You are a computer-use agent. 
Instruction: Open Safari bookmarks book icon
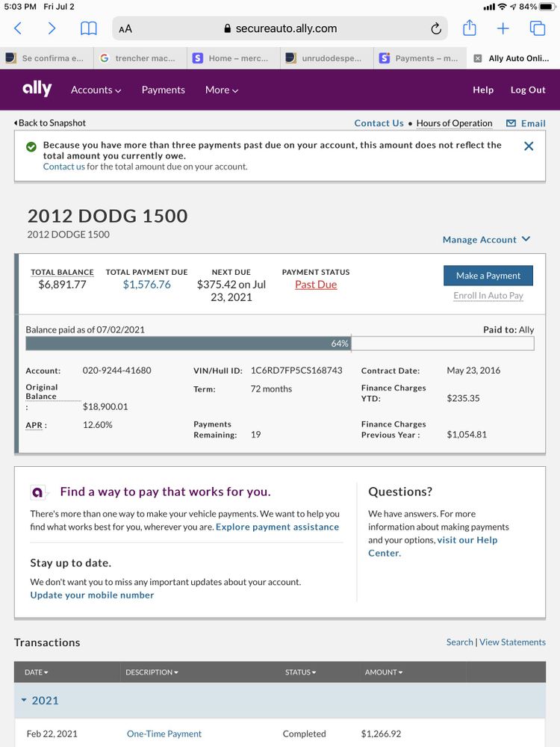(x=89, y=28)
